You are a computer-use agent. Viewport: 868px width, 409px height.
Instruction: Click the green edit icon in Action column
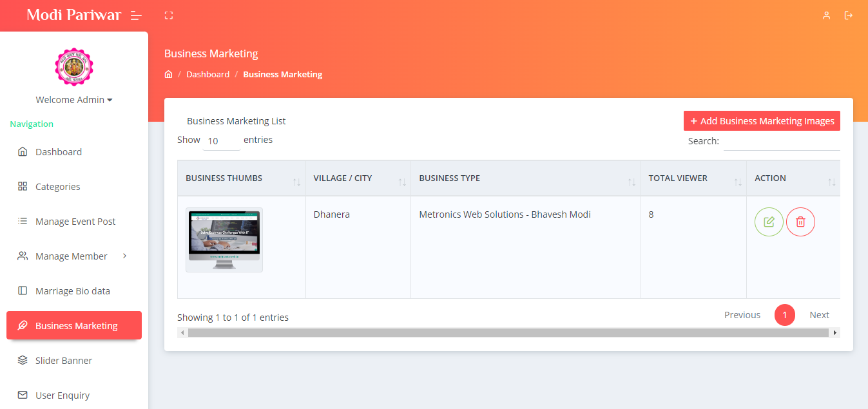click(x=769, y=222)
